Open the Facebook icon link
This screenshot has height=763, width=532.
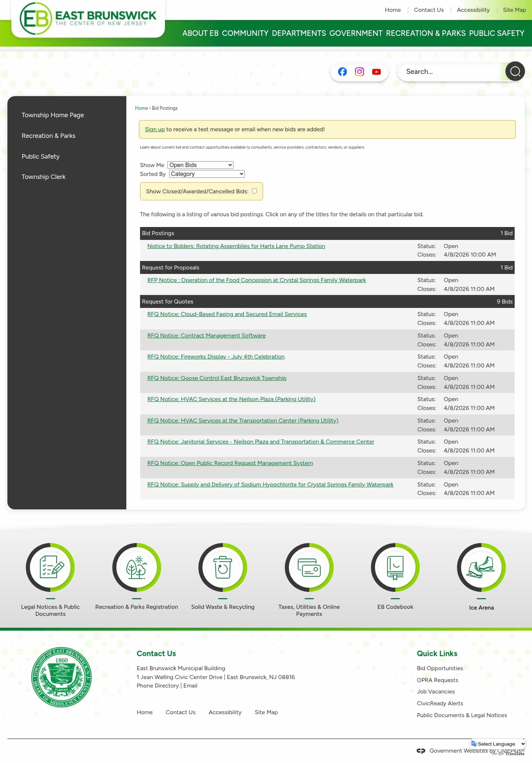(342, 72)
